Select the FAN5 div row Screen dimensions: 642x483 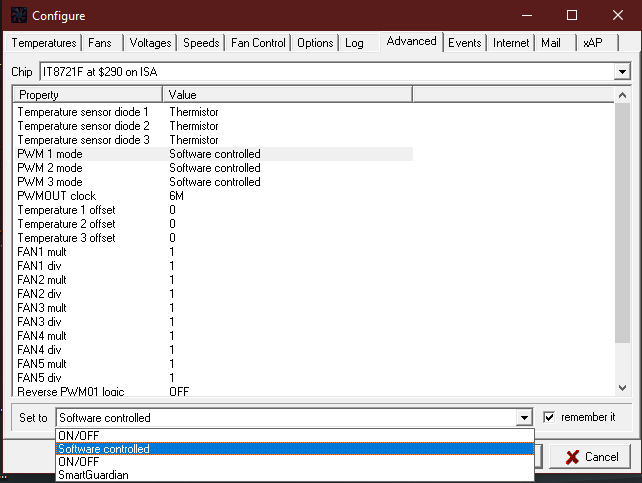214,377
